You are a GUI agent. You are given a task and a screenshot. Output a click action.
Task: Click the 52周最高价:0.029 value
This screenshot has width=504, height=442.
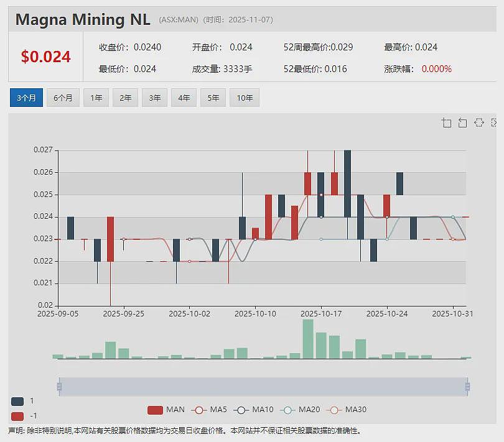(318, 47)
